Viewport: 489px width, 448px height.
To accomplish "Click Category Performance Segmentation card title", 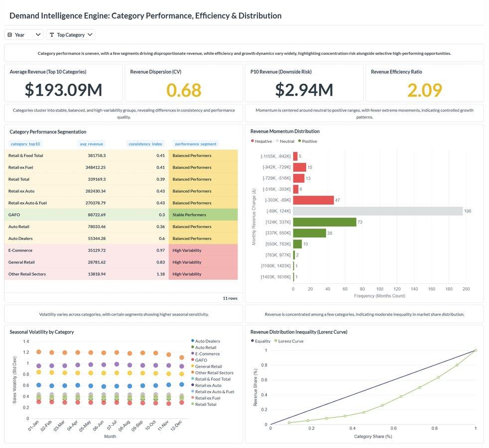I will (x=48, y=132).
